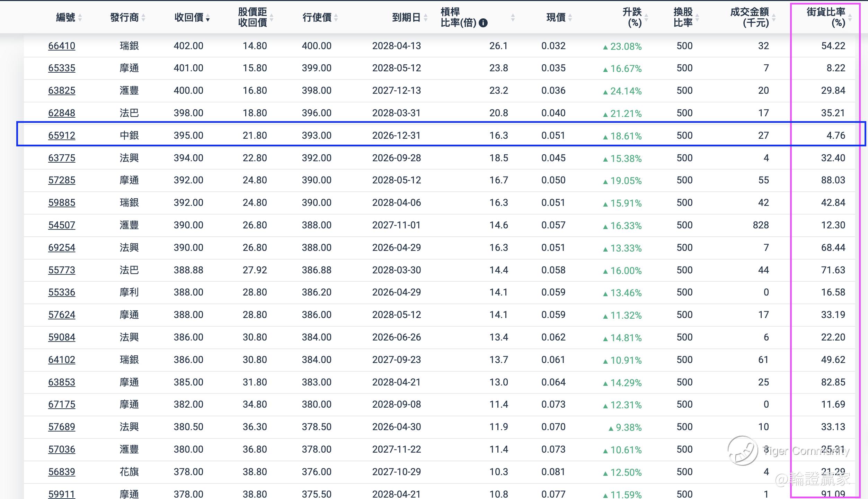Sort by 行使價 column arrows
Viewport: 868px width, 499px height.
tap(336, 17)
